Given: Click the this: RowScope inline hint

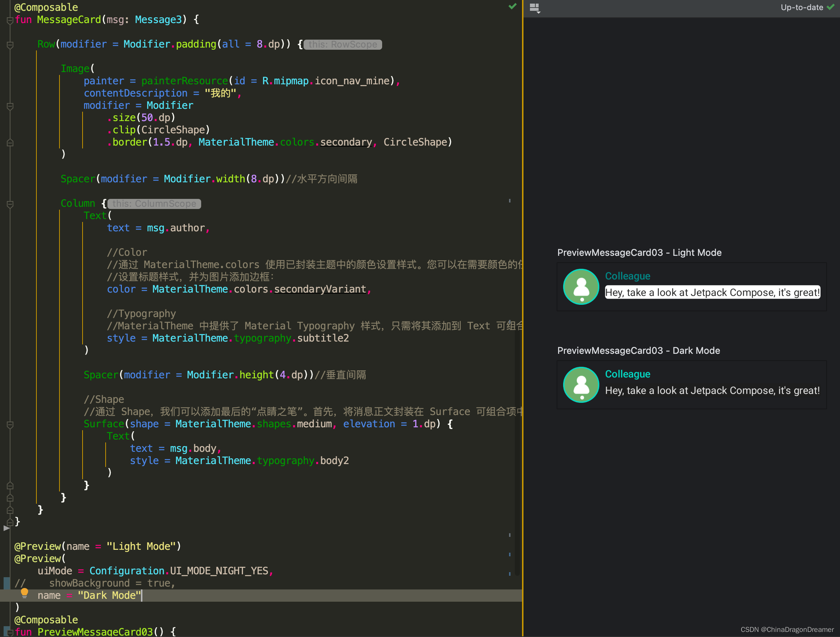Looking at the screenshot, I should 342,44.
